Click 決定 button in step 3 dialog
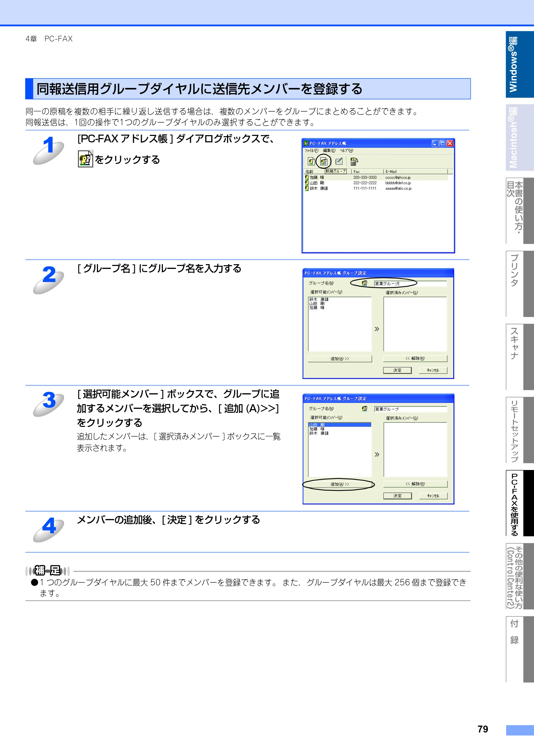This screenshot has height=756, width=534. click(397, 496)
